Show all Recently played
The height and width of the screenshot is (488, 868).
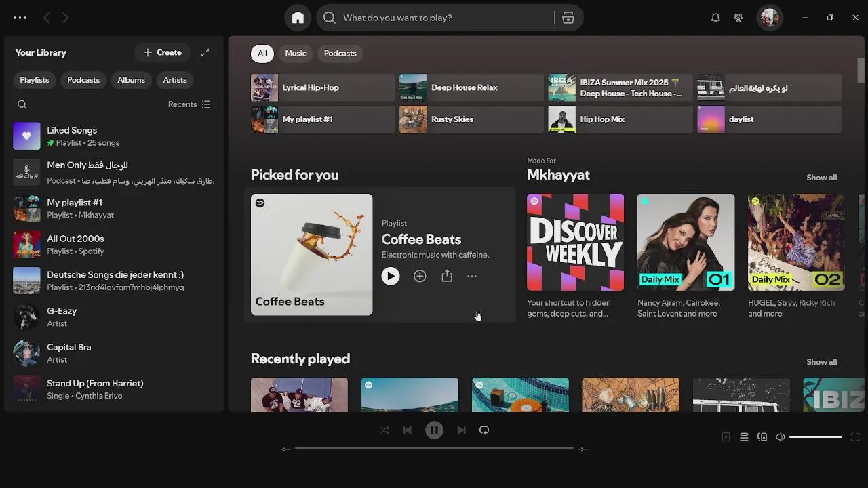pos(821,362)
